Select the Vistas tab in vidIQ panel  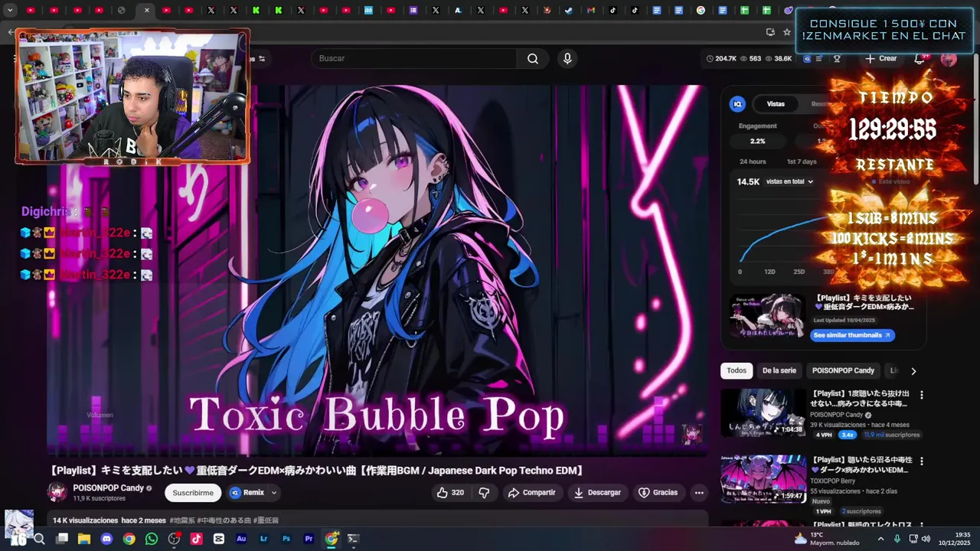(776, 104)
